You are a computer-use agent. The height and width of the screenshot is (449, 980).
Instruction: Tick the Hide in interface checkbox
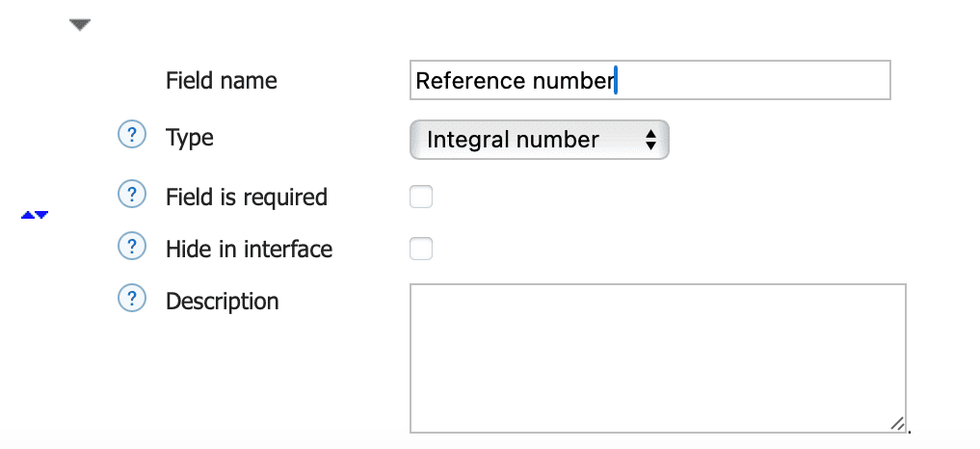(421, 250)
